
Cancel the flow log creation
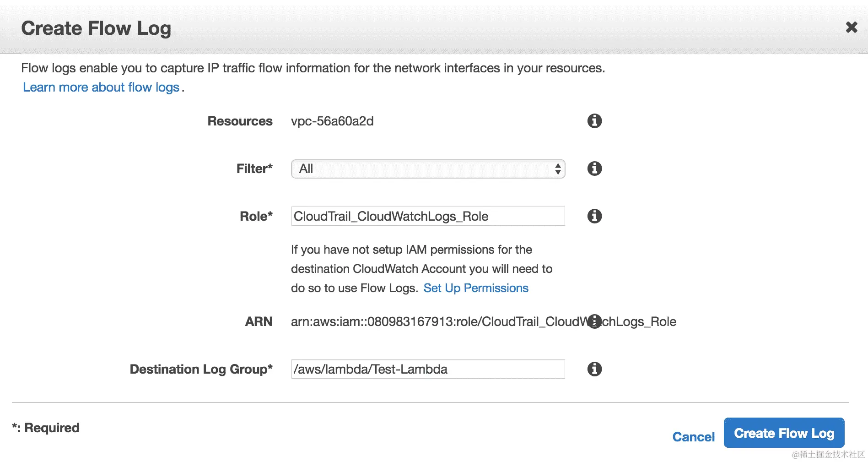[693, 437]
